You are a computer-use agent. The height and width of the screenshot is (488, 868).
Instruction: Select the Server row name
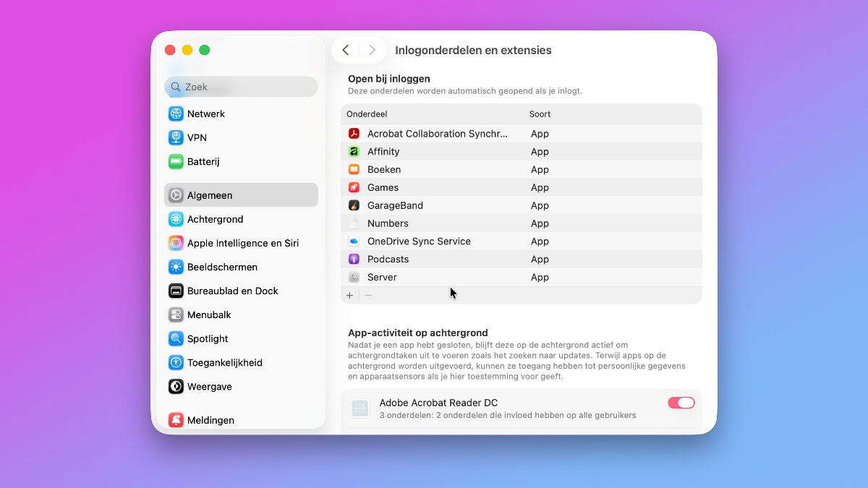(x=382, y=277)
